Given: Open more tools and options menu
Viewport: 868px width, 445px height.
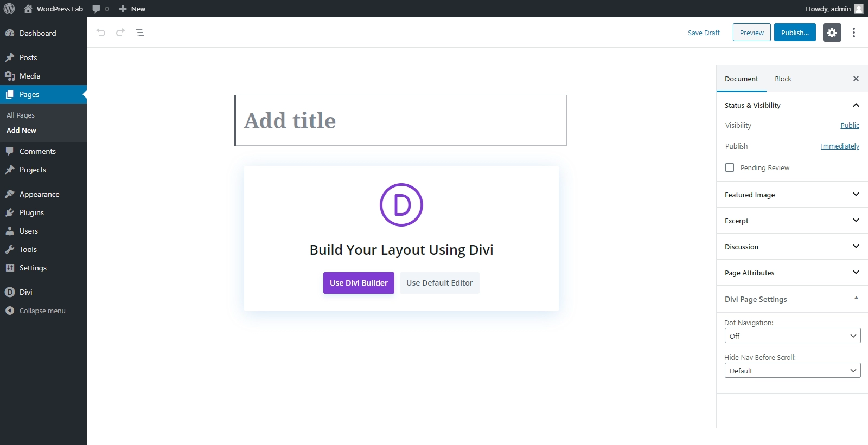Looking at the screenshot, I should click(x=854, y=33).
